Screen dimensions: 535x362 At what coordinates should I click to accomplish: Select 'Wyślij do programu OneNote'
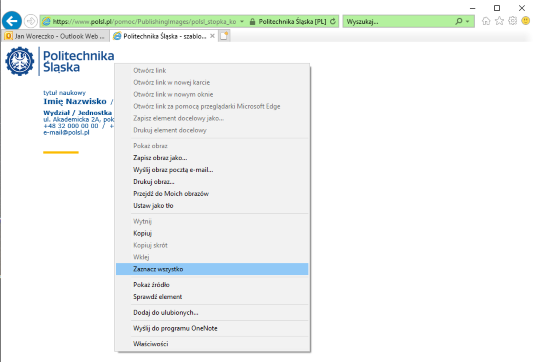[x=212, y=328]
